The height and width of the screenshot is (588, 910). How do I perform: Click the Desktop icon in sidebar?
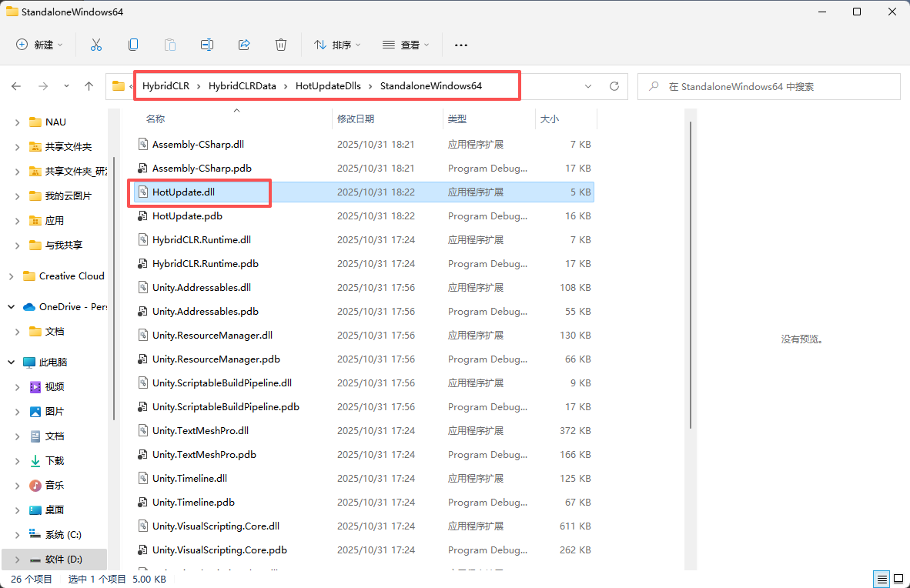click(x=35, y=509)
